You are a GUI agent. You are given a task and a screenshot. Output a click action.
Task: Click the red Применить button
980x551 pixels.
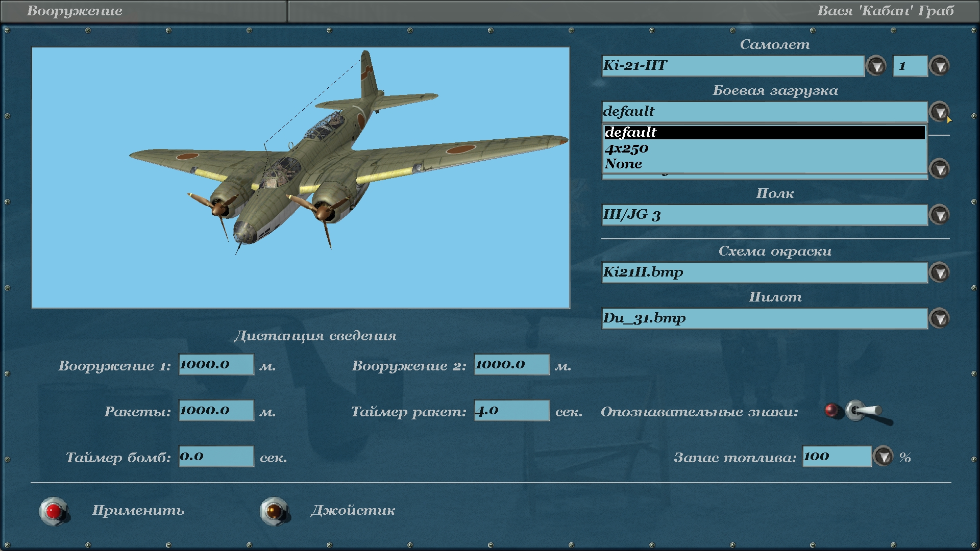point(54,511)
